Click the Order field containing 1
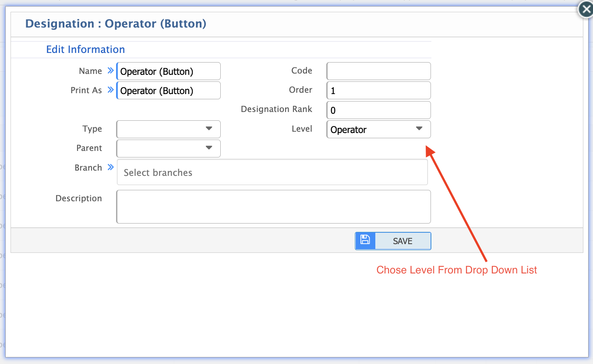 (x=378, y=90)
